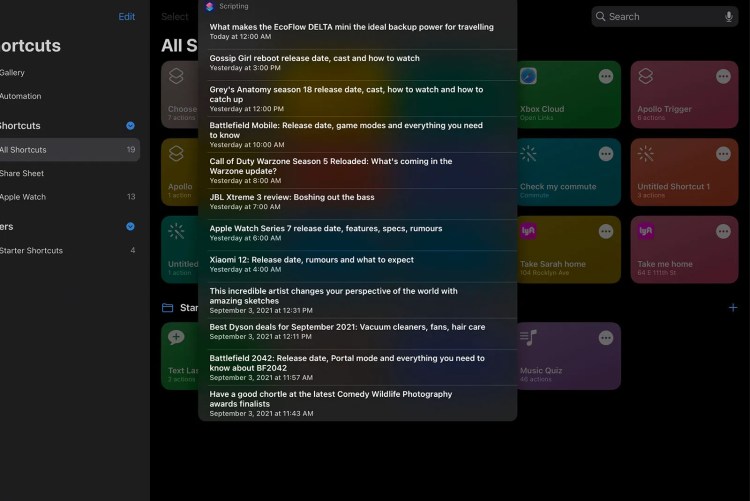Viewport: 750px width, 501px height.
Task: Collapse the Shortcuts section in the sidebar
Action: pos(130,126)
